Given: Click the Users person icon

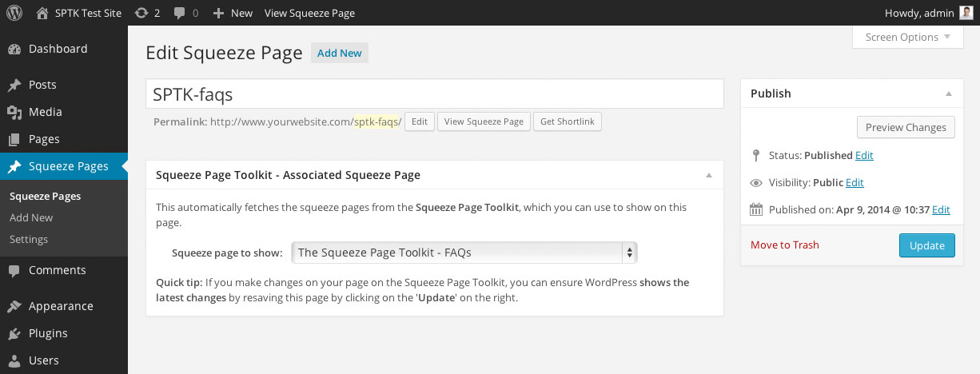Looking at the screenshot, I should tap(14, 360).
